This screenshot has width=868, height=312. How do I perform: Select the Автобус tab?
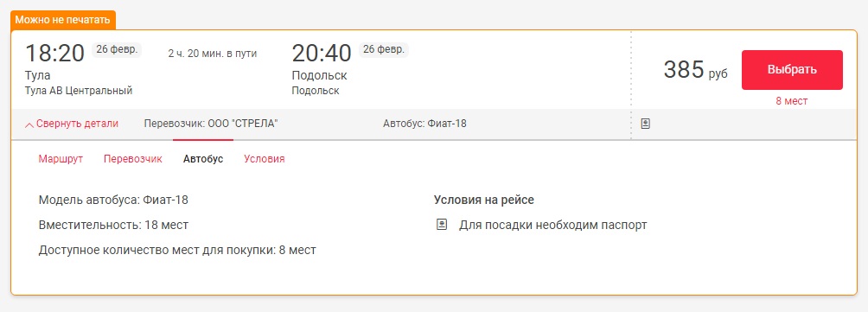click(203, 159)
